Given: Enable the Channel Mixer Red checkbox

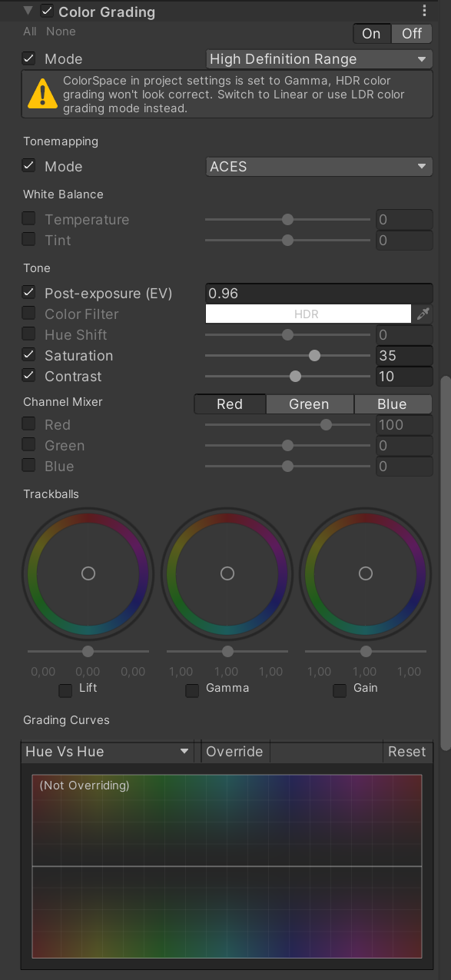Looking at the screenshot, I should click(x=28, y=424).
